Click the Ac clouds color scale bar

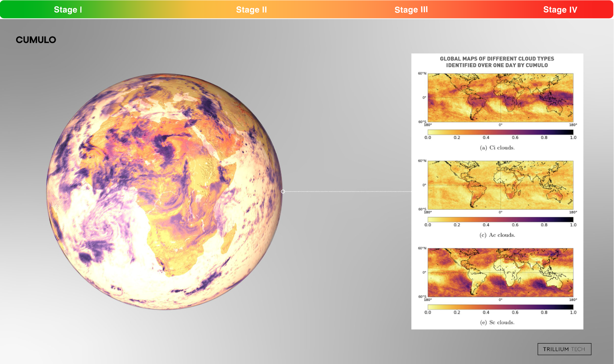tap(500, 219)
